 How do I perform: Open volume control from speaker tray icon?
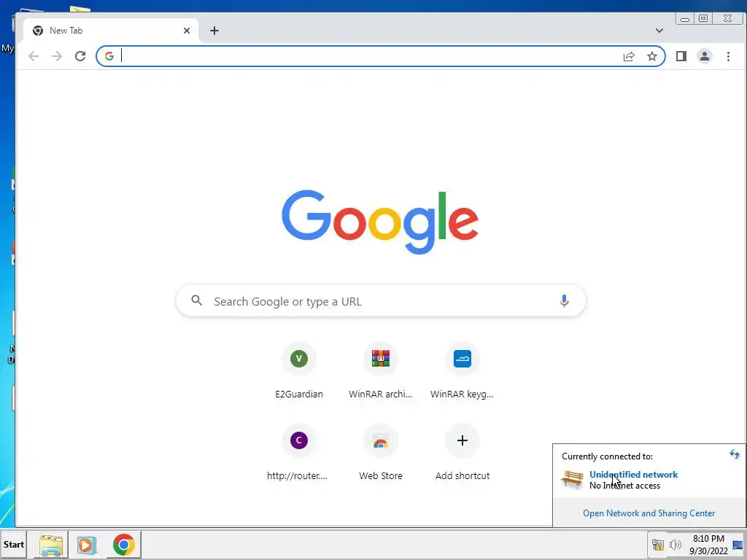[x=675, y=544]
